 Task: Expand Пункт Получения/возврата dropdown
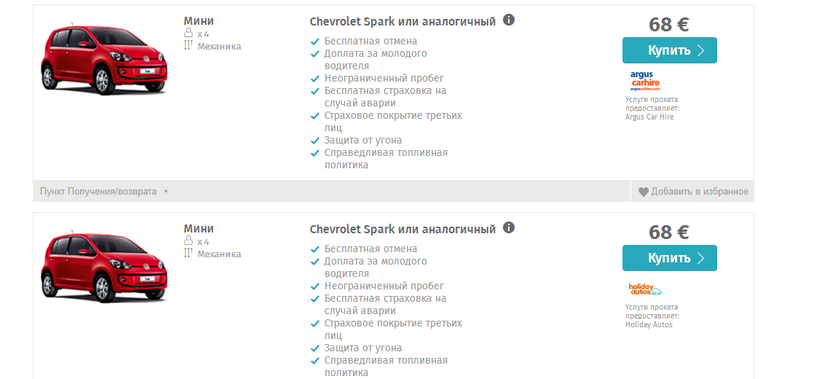click(104, 191)
